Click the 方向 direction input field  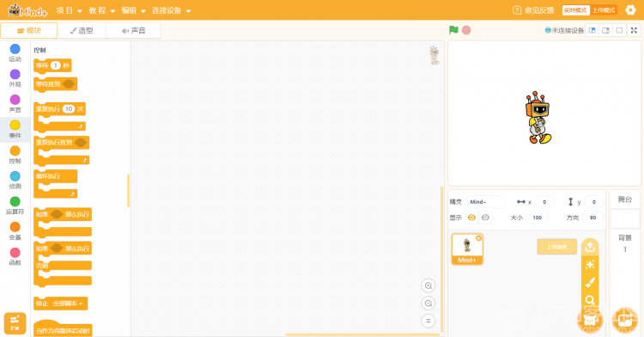click(x=593, y=218)
